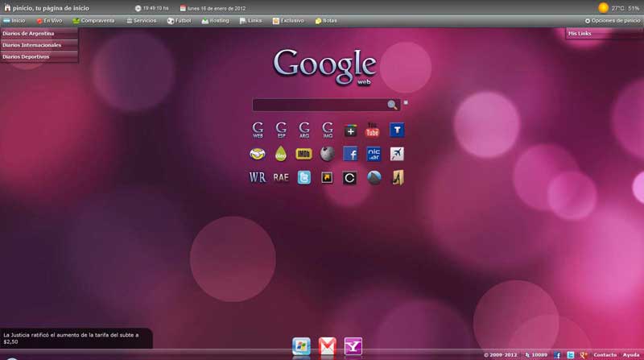The width and height of the screenshot is (644, 360).
Task: Switch to Google IMG search mode
Action: pos(328,130)
